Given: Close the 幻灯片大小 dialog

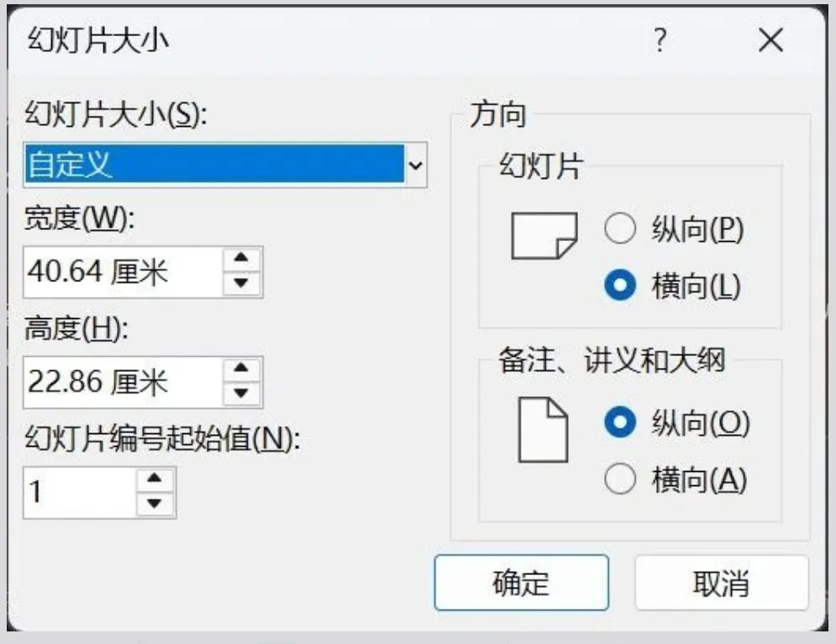Looking at the screenshot, I should [770, 39].
